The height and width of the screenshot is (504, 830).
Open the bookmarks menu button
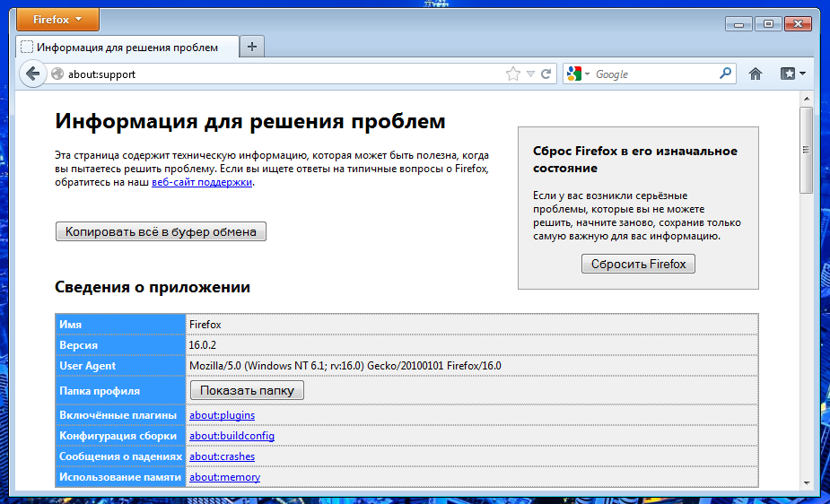point(792,74)
